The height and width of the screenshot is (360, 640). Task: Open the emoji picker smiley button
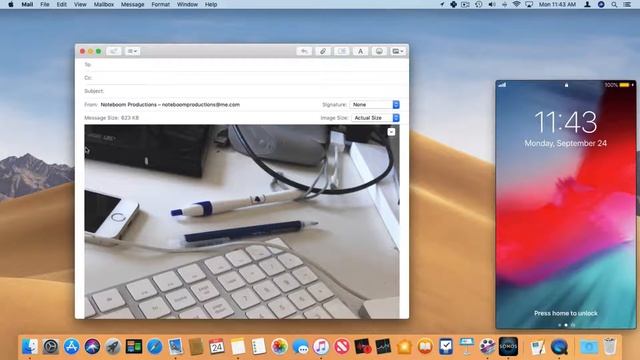(x=379, y=51)
